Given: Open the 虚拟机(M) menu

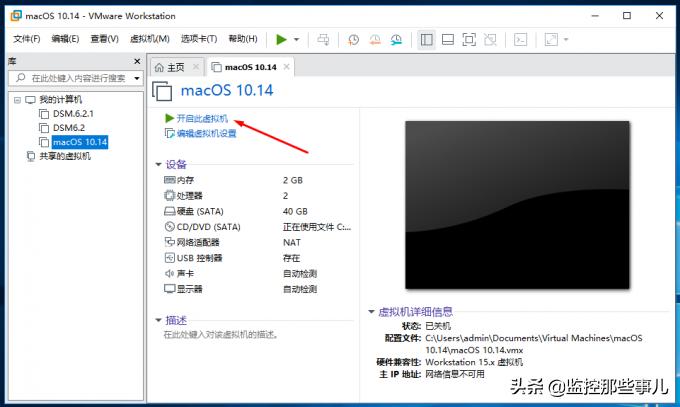Looking at the screenshot, I should [150, 39].
